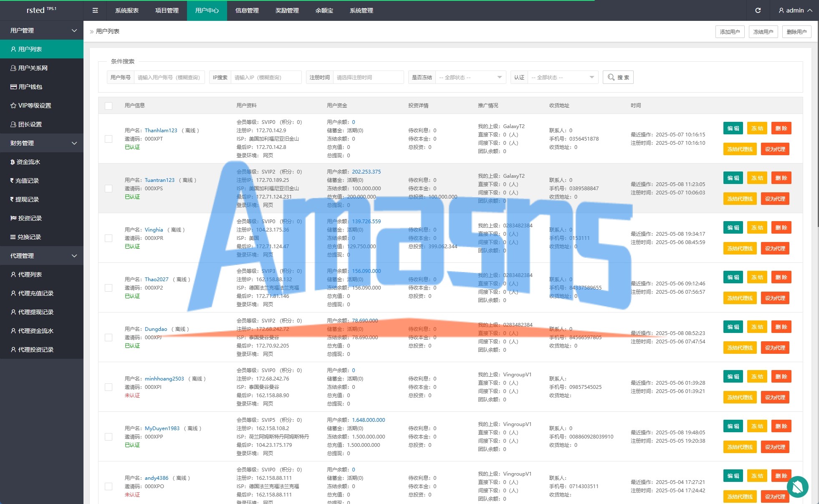This screenshot has width=819, height=504.
Task: Toggle the select-all checkbox in table header
Action: point(109,106)
